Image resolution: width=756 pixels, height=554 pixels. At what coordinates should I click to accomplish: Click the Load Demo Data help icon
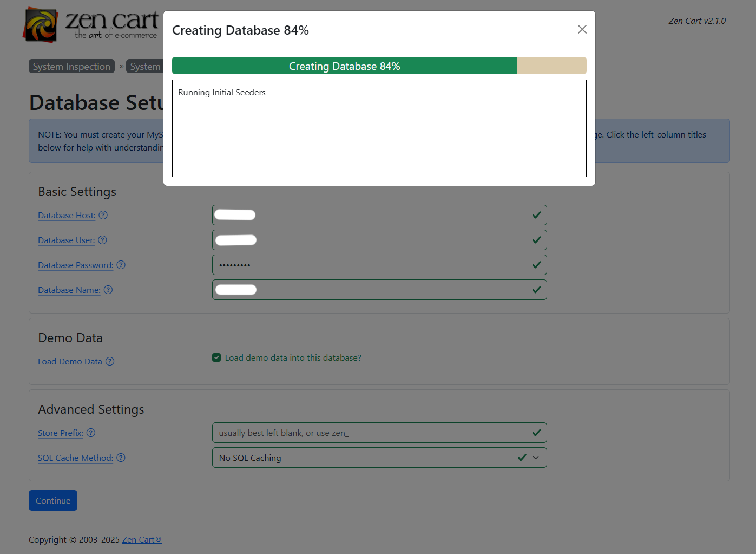110,361
